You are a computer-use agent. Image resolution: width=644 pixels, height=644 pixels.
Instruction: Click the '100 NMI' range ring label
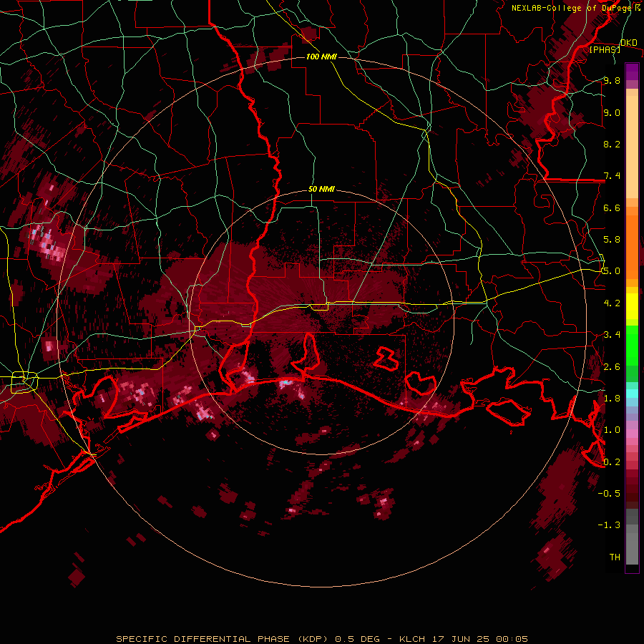click(321, 57)
